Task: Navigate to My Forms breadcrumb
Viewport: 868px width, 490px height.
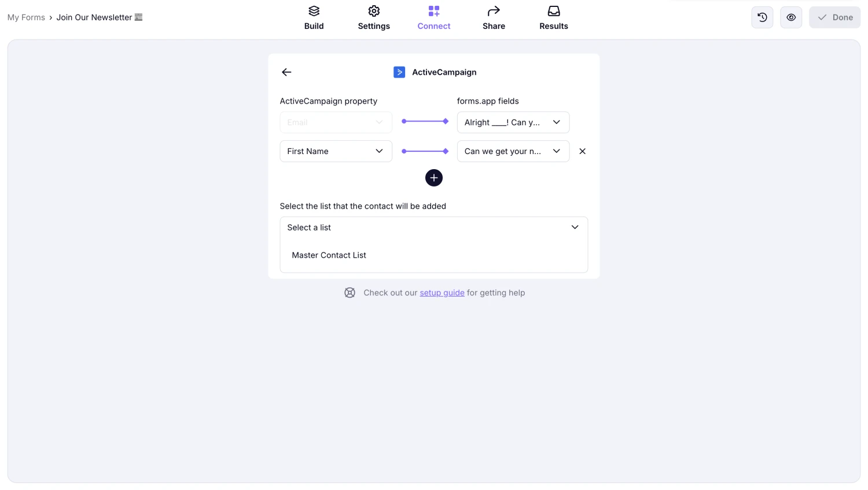Action: (x=26, y=17)
